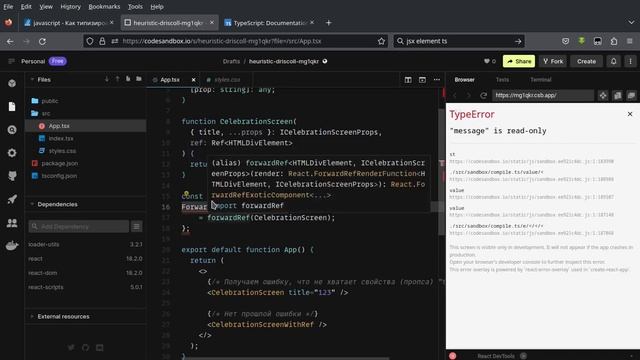Viewport: 640px width, 360px height.
Task: Split the editor layout icon
Action: click(408, 80)
